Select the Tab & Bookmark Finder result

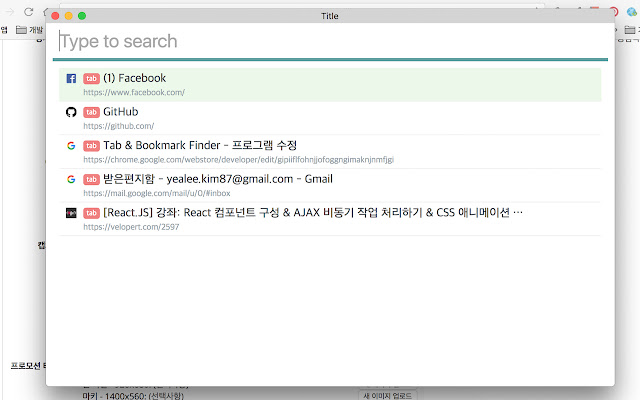(330, 152)
